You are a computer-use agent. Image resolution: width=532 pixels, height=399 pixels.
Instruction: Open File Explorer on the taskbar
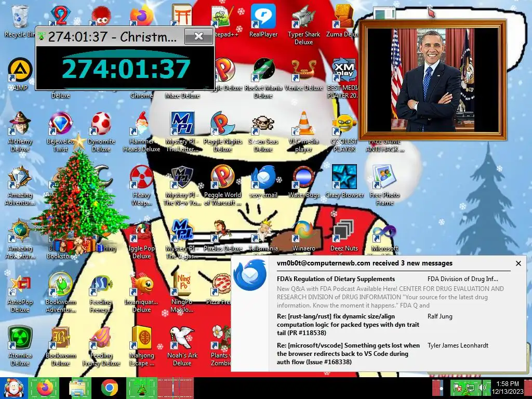78,388
